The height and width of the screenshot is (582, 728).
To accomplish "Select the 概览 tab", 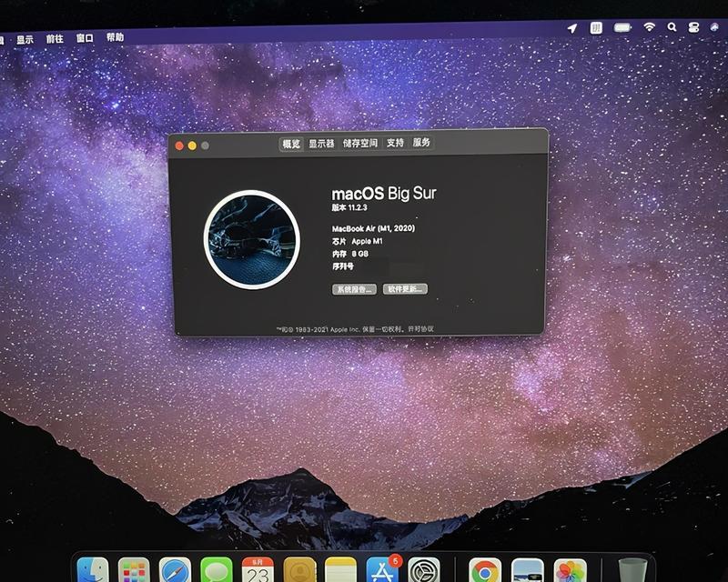I will [291, 144].
